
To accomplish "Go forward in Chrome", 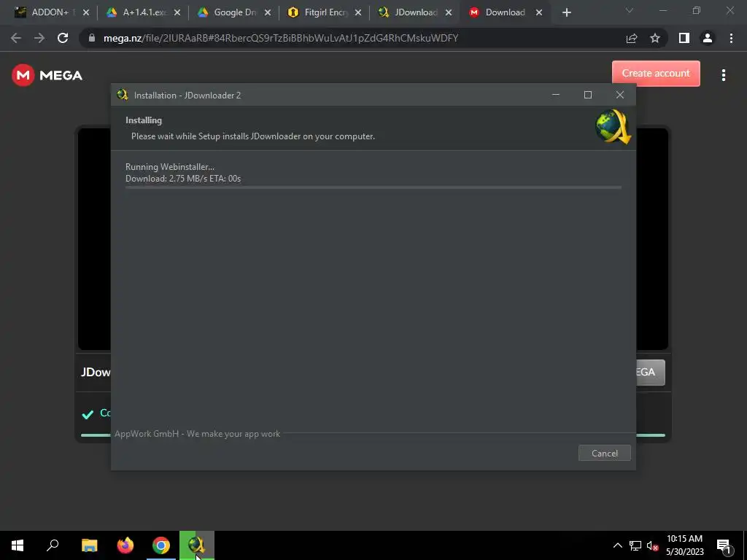I will tap(39, 38).
